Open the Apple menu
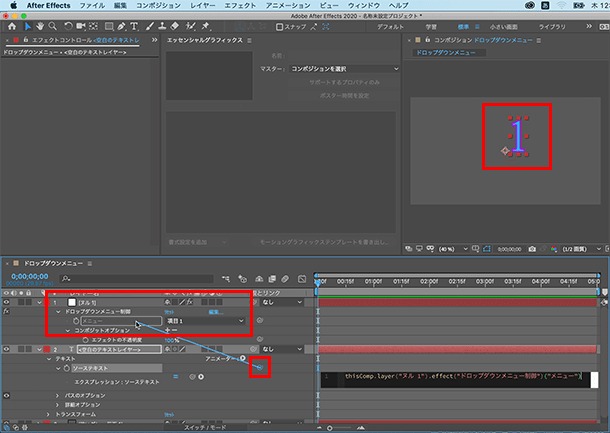 [x=14, y=5]
